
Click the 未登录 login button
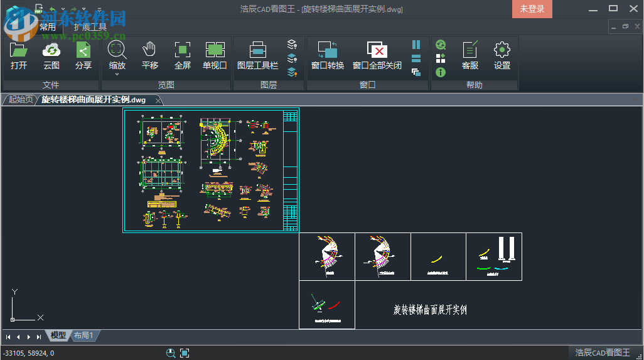(532, 9)
